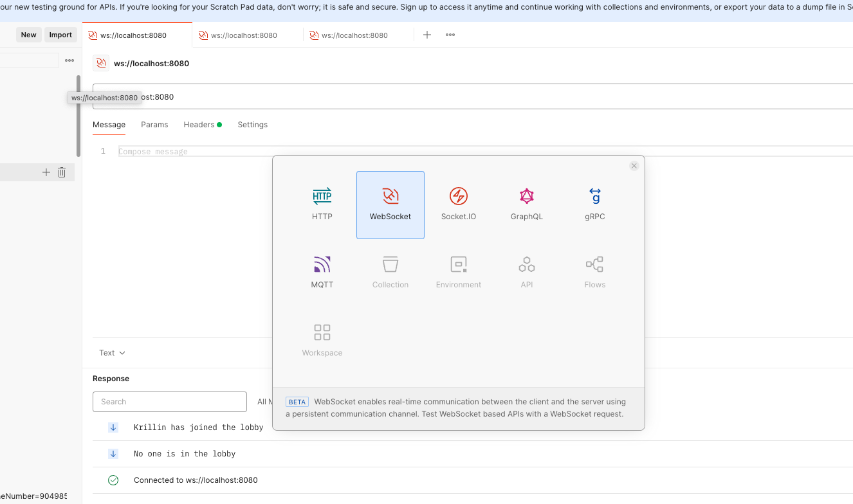Switch to the third ws://localhost:8080 tab
The height and width of the screenshot is (504, 853).
(x=359, y=35)
